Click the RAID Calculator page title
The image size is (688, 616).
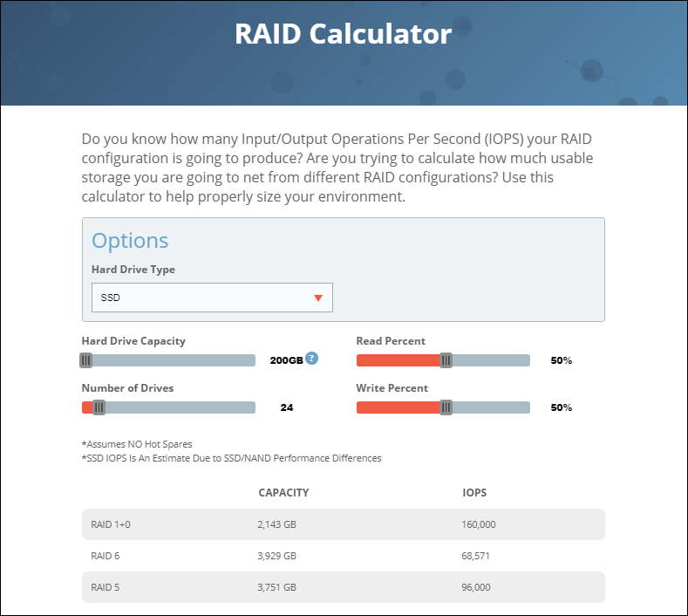343,34
